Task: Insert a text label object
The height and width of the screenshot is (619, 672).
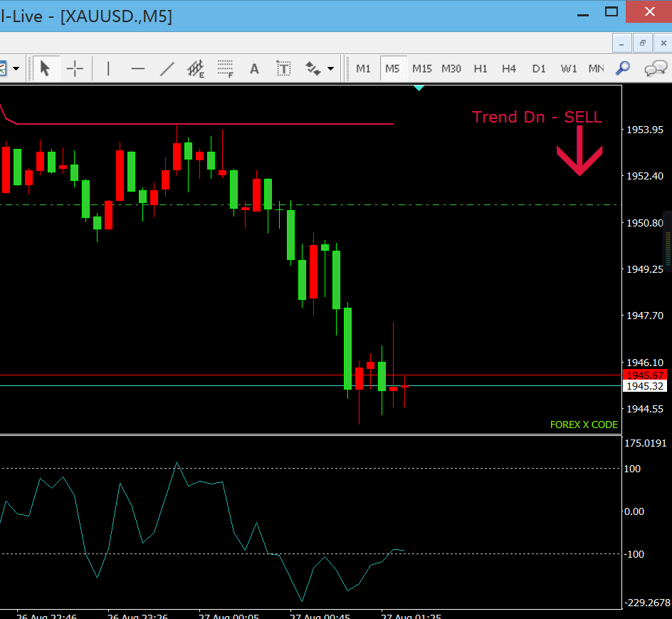Action: [x=283, y=68]
